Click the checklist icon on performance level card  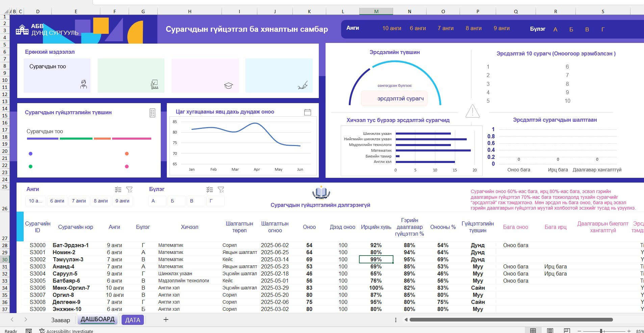pos(152,113)
